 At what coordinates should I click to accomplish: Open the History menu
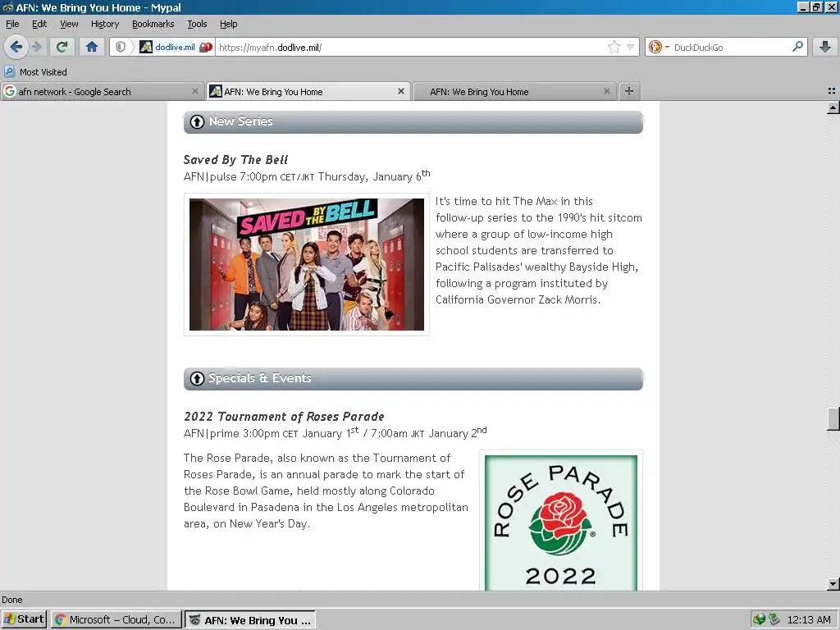(x=105, y=24)
